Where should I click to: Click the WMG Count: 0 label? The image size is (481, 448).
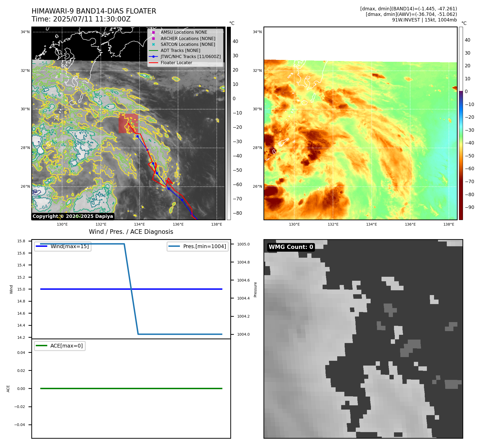291,247
